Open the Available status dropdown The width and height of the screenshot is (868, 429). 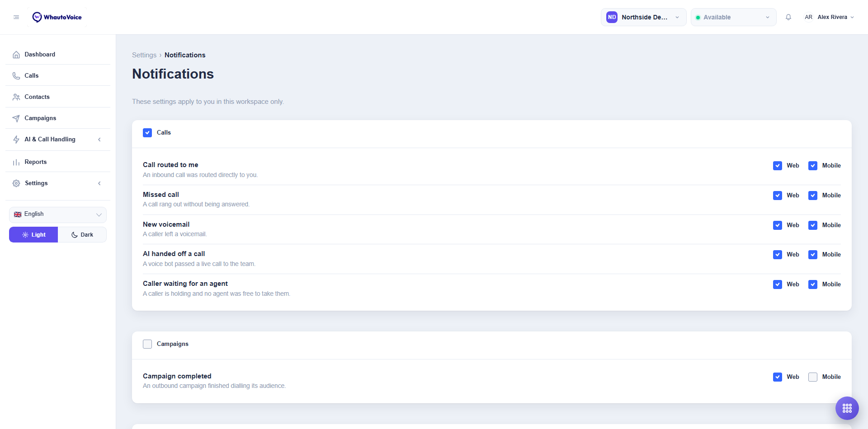tap(734, 17)
